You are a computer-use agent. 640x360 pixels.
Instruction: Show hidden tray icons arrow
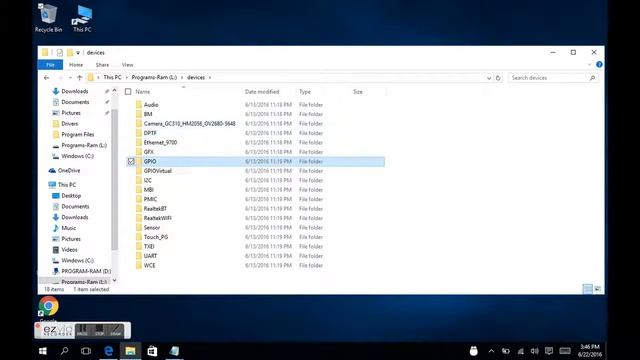tap(491, 351)
